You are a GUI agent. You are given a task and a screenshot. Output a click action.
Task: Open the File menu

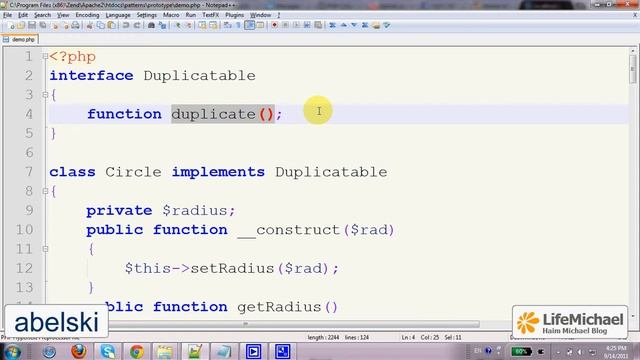pyautogui.click(x=7, y=15)
